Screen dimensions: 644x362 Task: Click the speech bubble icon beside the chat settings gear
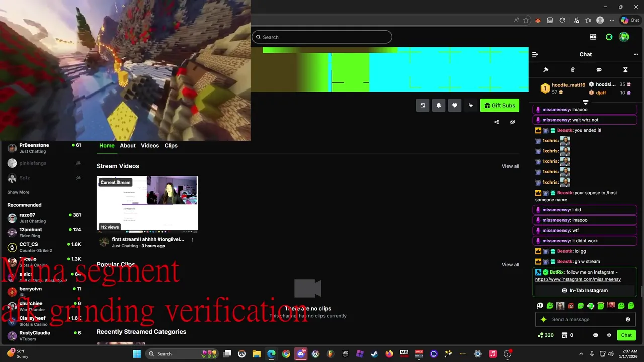pos(596,335)
